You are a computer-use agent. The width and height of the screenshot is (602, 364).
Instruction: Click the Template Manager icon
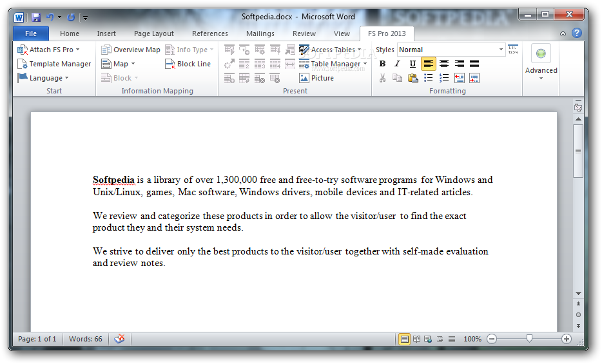click(x=23, y=64)
